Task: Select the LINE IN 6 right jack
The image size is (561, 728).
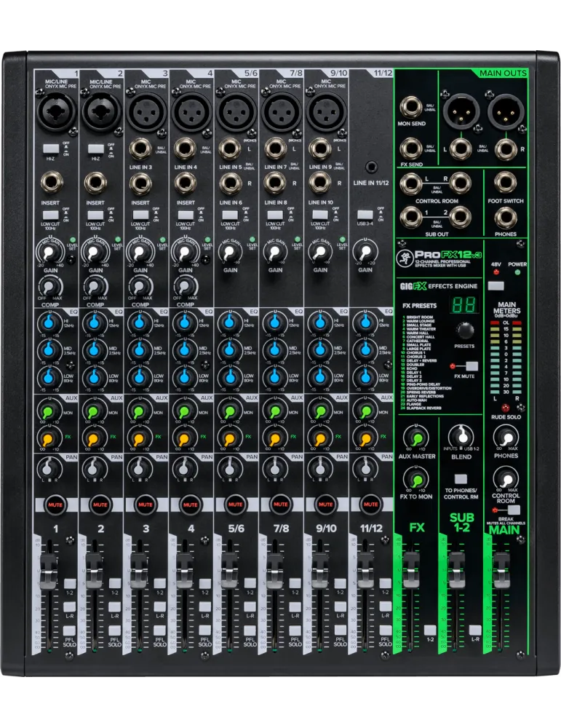Action: point(231,183)
